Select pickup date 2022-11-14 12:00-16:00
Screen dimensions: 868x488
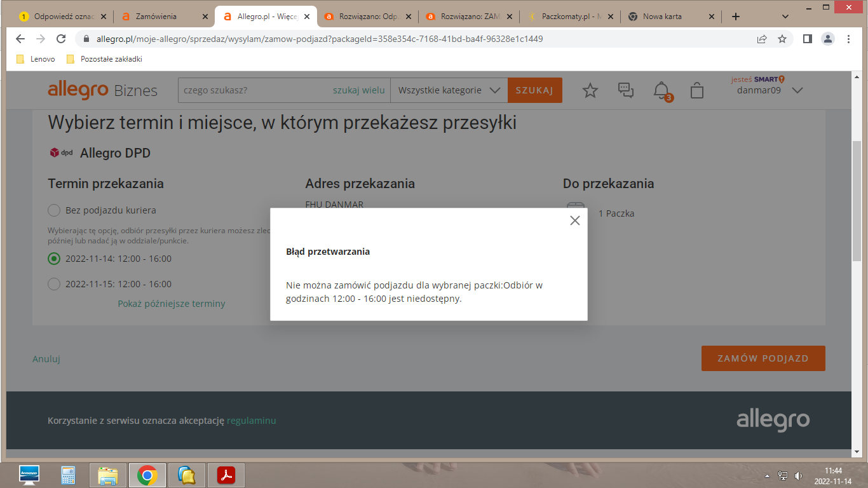[53, 259]
